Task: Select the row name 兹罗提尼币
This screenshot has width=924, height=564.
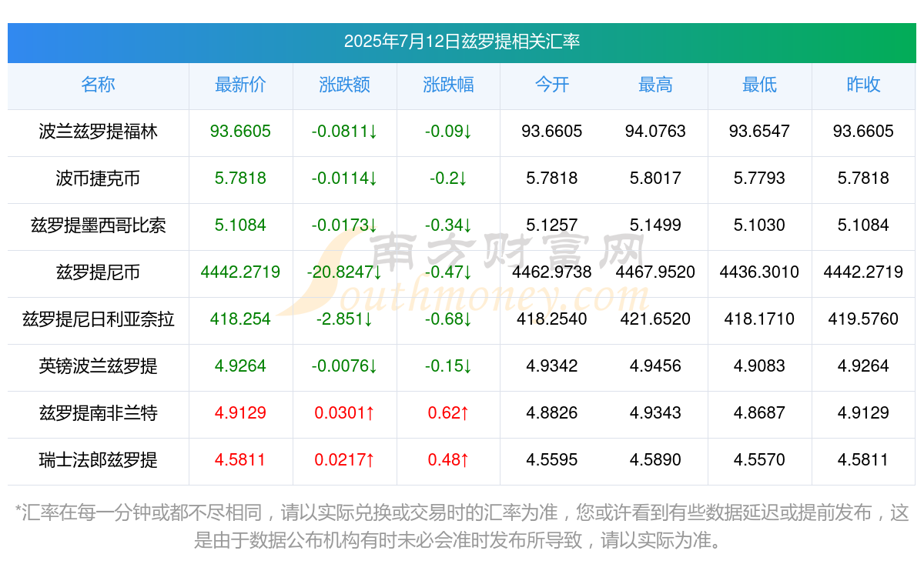Action: tap(98, 272)
